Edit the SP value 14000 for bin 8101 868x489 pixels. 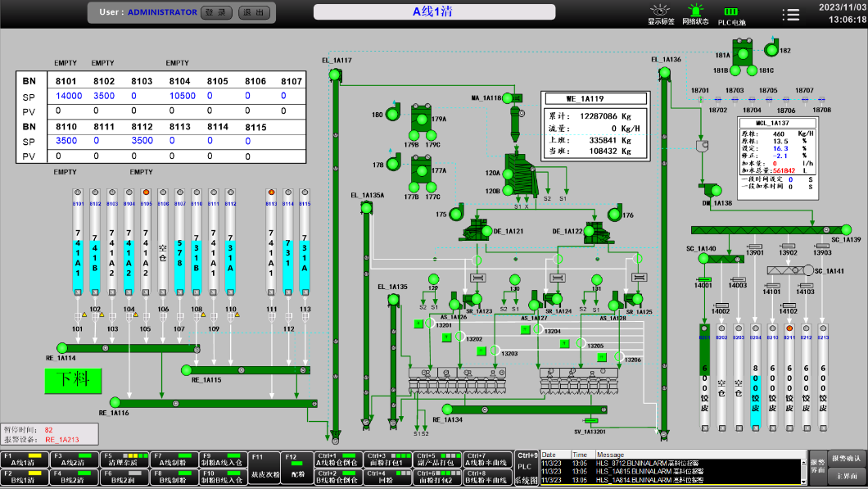pyautogui.click(x=69, y=96)
